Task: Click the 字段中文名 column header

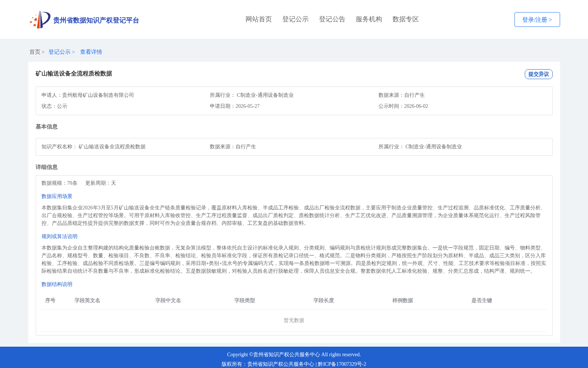Action: pyautogui.click(x=168, y=300)
